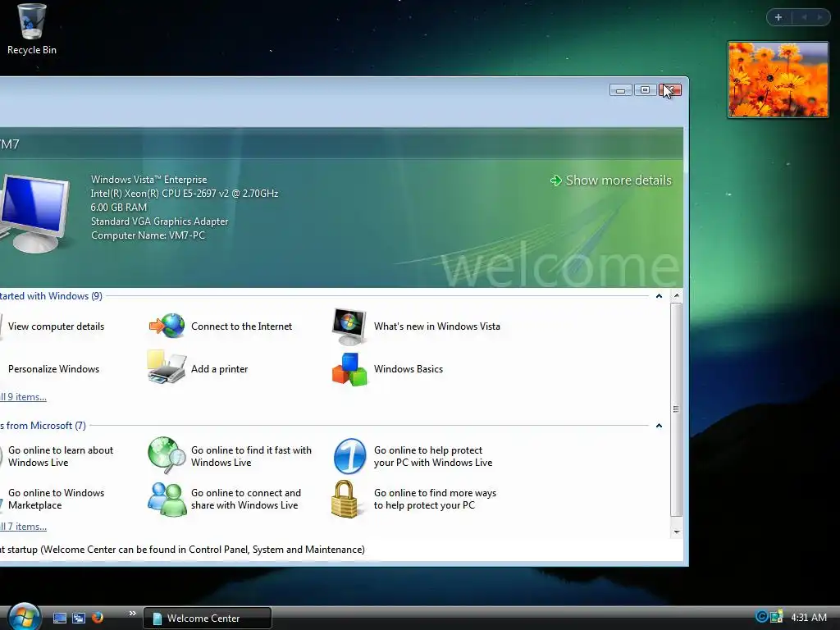Minimize the Welcome Center window
840x630 pixels.
click(620, 90)
